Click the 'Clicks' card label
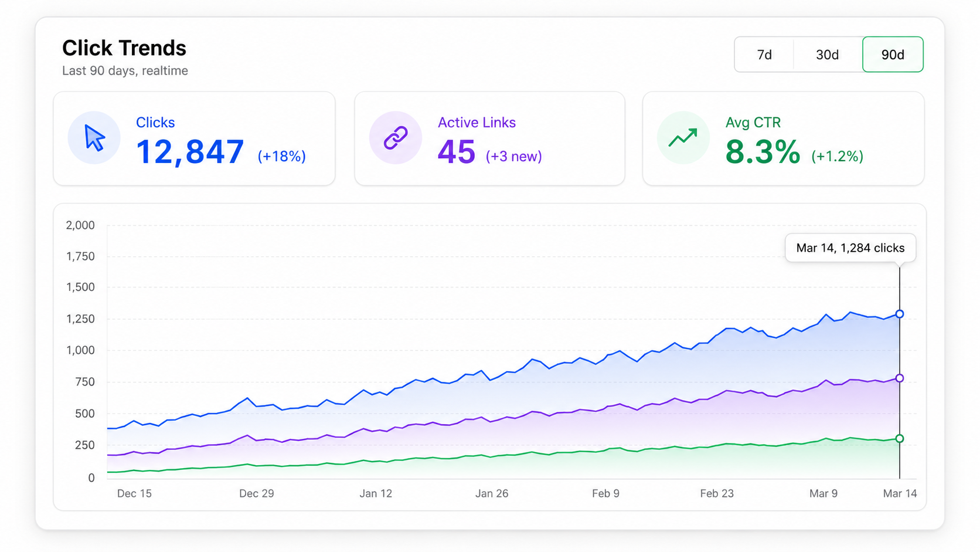Screen dimensions: 980x552 (x=155, y=123)
